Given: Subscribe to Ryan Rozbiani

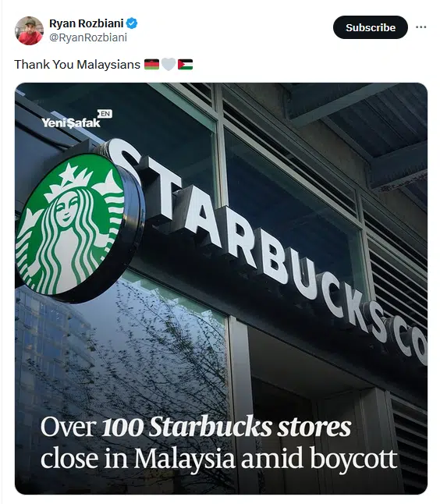Looking at the screenshot, I should [371, 27].
